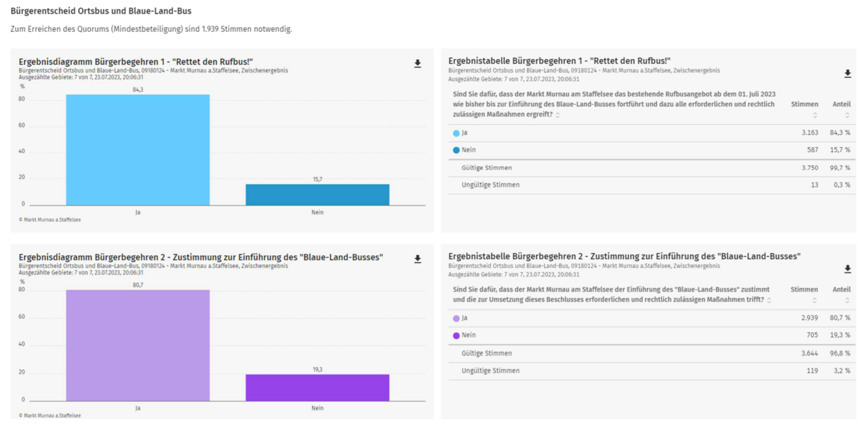Click the dark purple Nein bar for Blaue-Land-Bus
Image resolution: width=868 pixels, height=428 pixels.
tap(317, 387)
